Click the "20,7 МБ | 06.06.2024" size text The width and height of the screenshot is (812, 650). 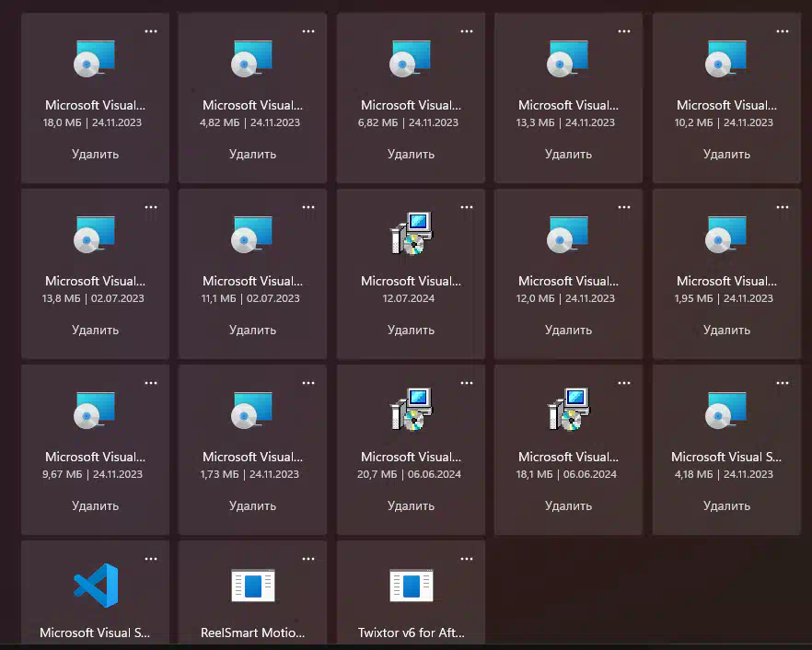click(409, 474)
